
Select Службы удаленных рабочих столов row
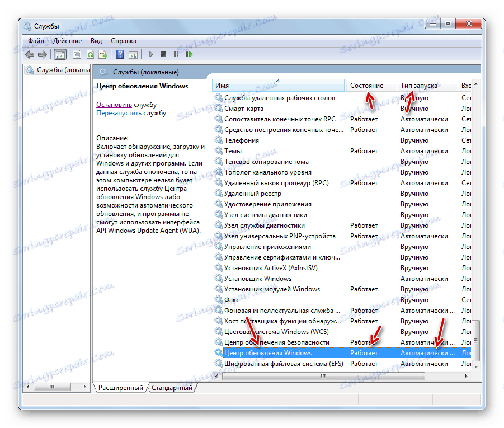[342, 98]
